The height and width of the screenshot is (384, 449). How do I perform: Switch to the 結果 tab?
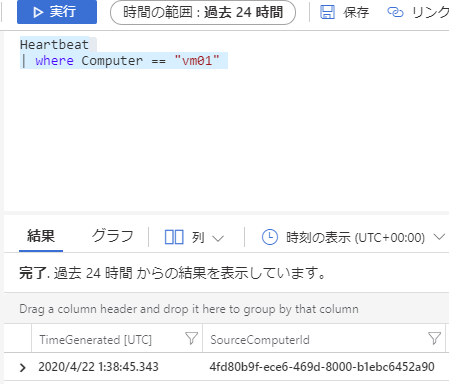(x=41, y=236)
